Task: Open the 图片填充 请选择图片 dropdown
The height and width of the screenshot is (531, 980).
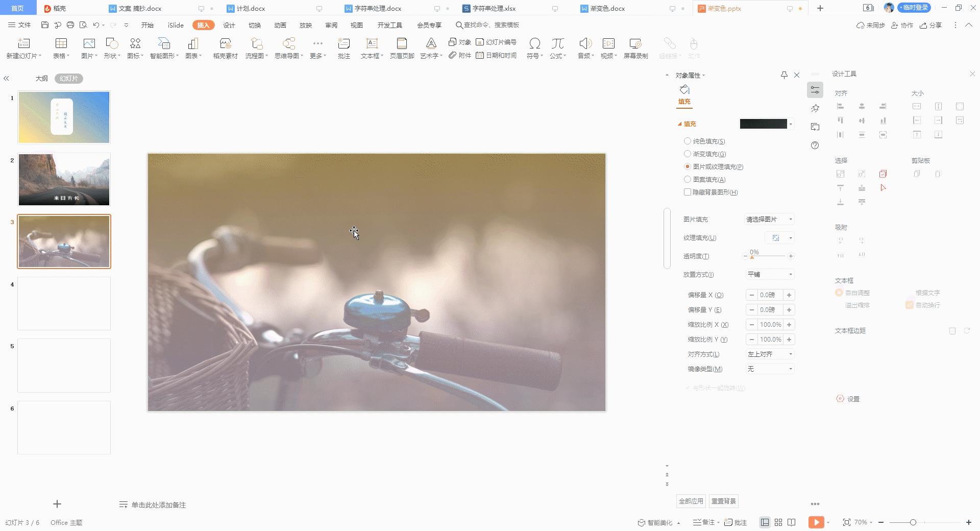Action: point(770,219)
